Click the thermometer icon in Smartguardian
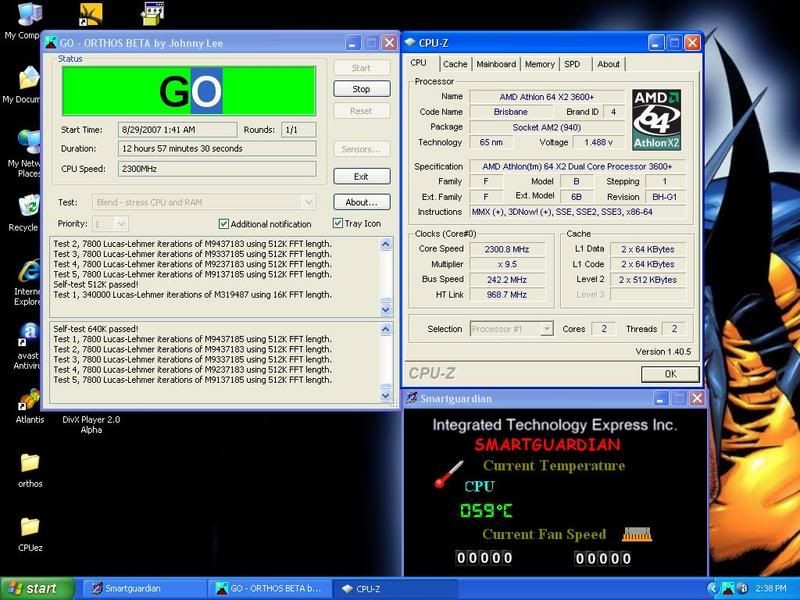The height and width of the screenshot is (600, 800). [448, 474]
